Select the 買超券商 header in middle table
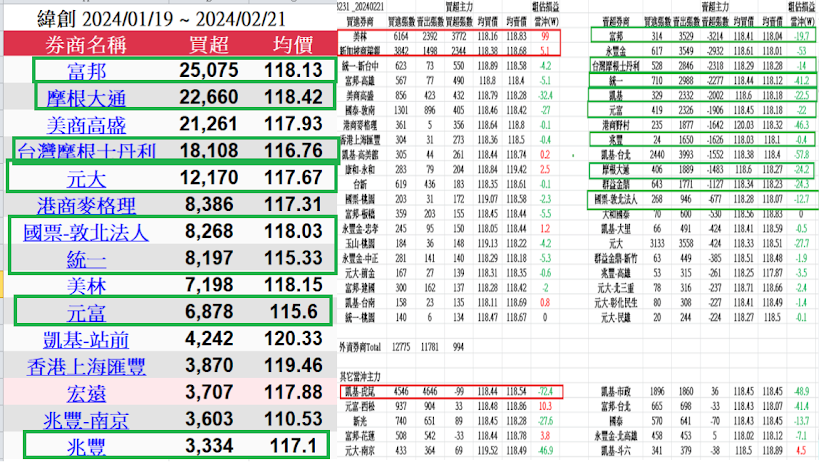The image size is (821, 462). point(360,22)
